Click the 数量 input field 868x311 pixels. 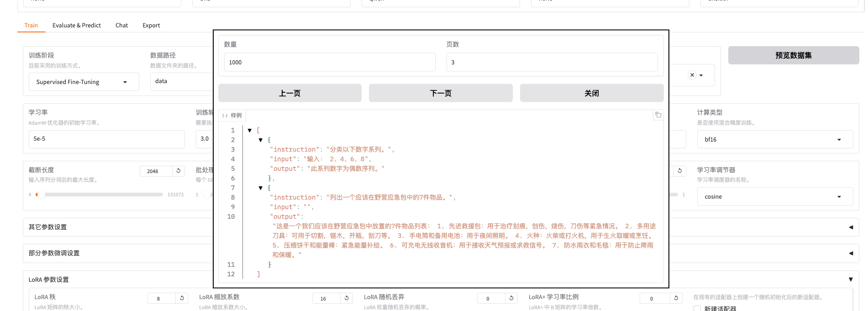[330, 62]
